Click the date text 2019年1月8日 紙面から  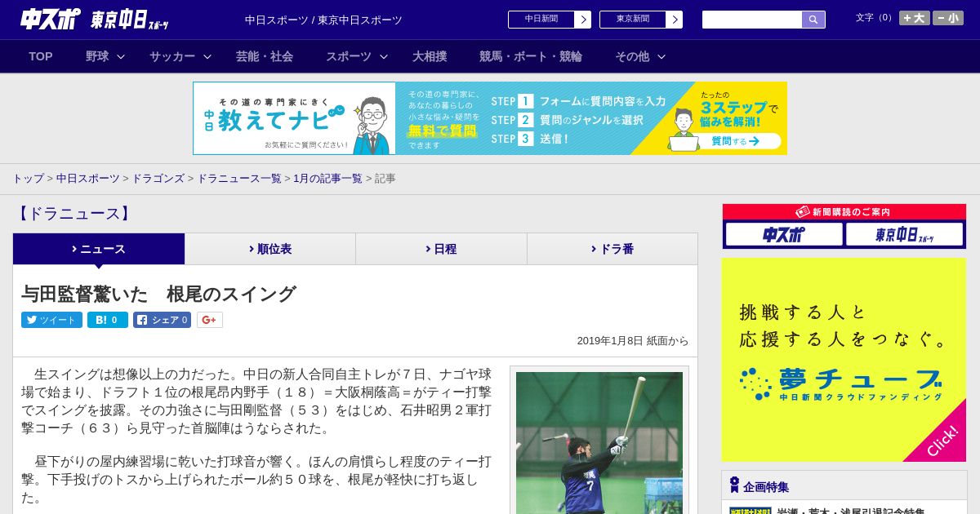pos(633,341)
